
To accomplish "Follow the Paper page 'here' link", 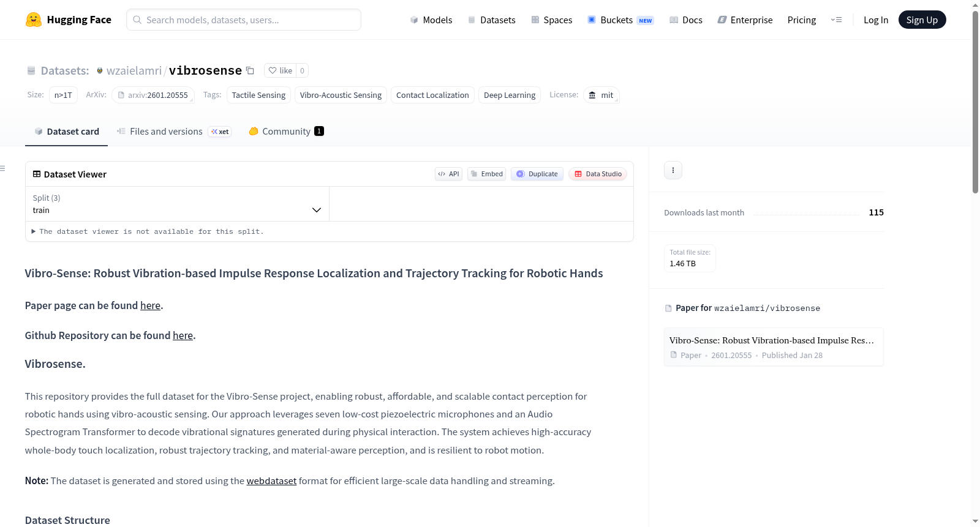I will (150, 305).
